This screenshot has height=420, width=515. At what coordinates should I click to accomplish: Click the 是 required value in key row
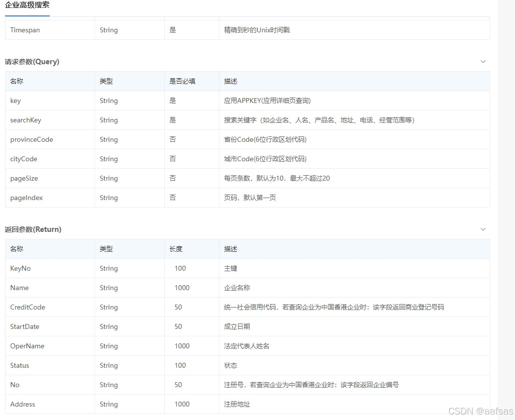[x=173, y=101]
